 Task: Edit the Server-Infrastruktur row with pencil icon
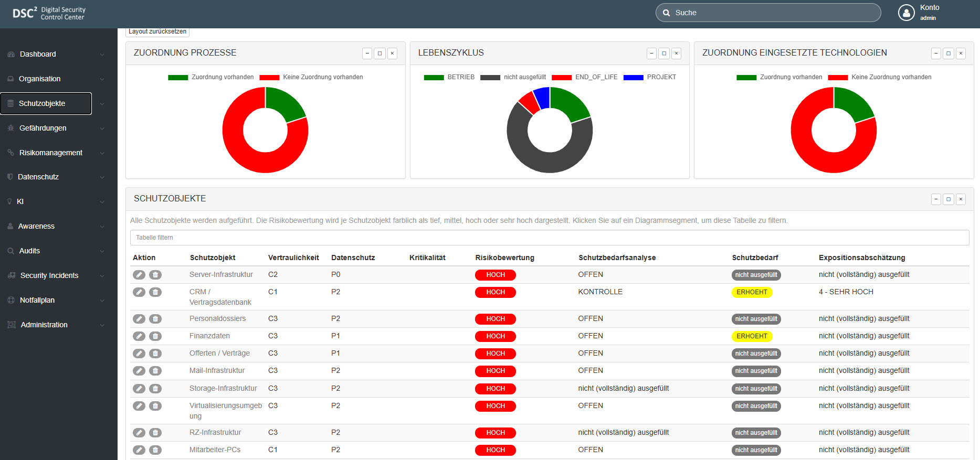pyautogui.click(x=139, y=275)
